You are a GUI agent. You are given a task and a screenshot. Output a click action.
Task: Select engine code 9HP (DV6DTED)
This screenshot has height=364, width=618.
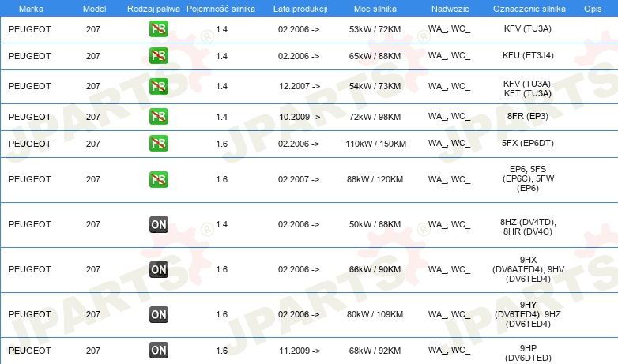coord(528,353)
